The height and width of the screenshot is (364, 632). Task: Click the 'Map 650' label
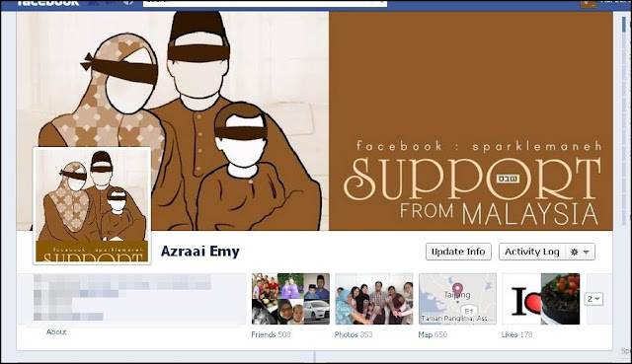point(433,334)
